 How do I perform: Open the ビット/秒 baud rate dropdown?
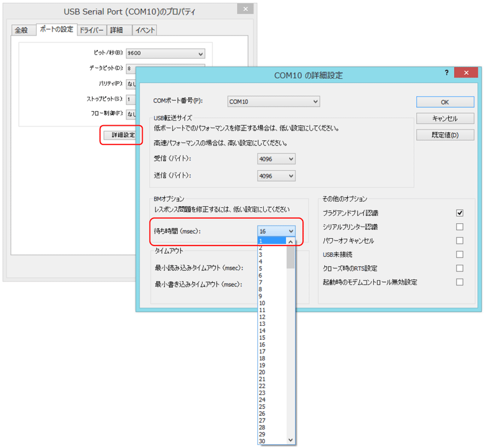pyautogui.click(x=166, y=53)
